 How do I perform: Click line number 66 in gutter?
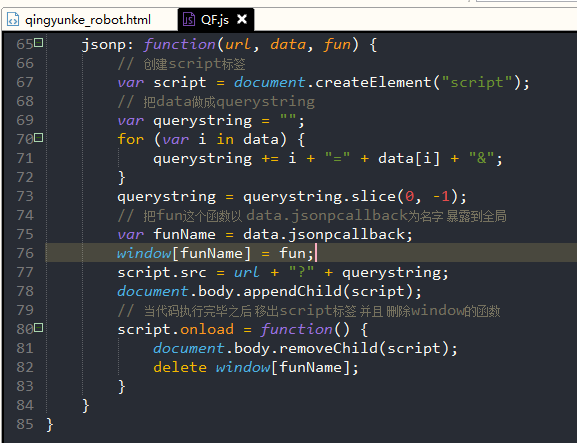click(25, 63)
